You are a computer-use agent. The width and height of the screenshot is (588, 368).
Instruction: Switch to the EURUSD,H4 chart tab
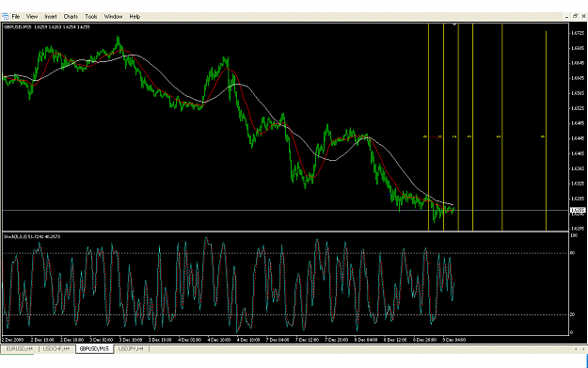[x=20, y=349]
